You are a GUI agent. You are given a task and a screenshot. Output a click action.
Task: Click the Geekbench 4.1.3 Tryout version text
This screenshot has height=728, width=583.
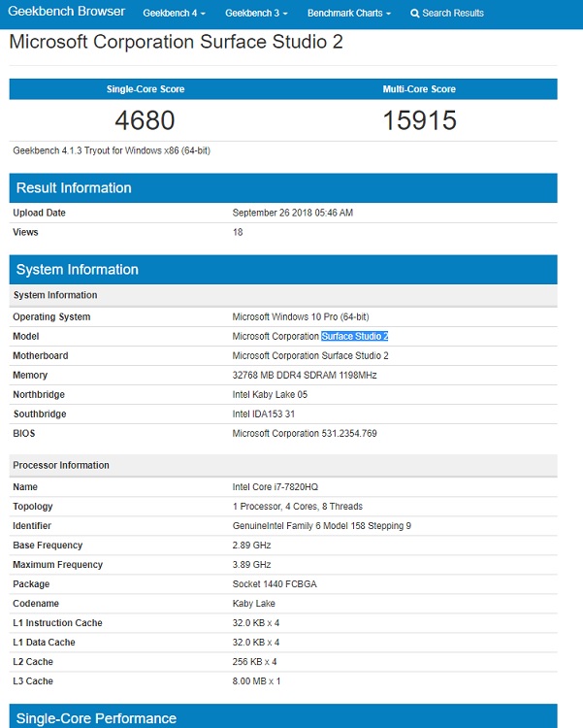tap(112, 150)
